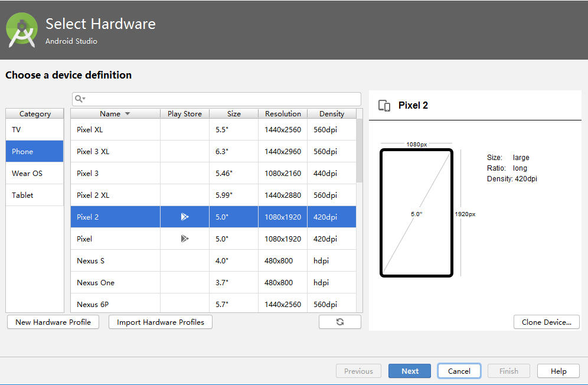Click the Density column header
The width and height of the screenshot is (588, 385).
click(x=332, y=114)
